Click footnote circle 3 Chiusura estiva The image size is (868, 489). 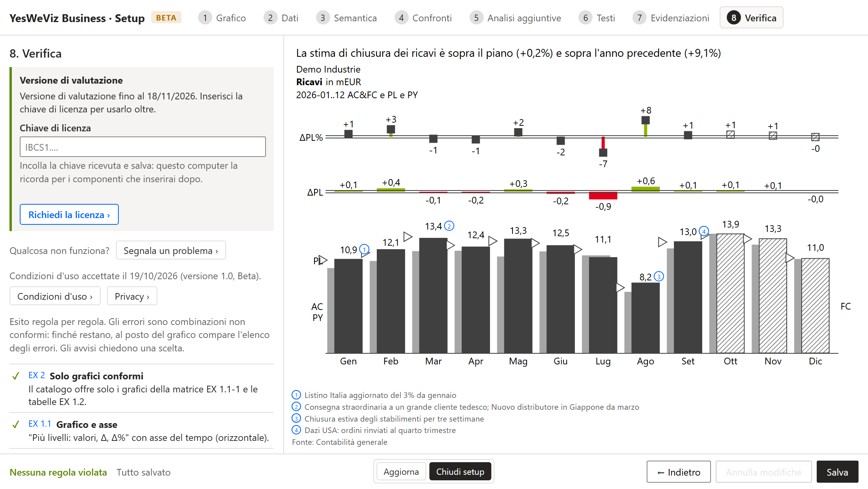pos(296,418)
